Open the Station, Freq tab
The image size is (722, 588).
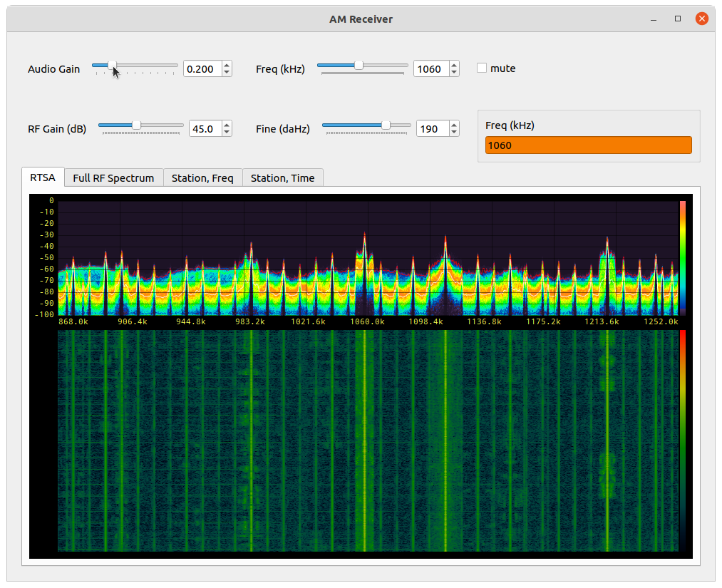click(x=202, y=178)
